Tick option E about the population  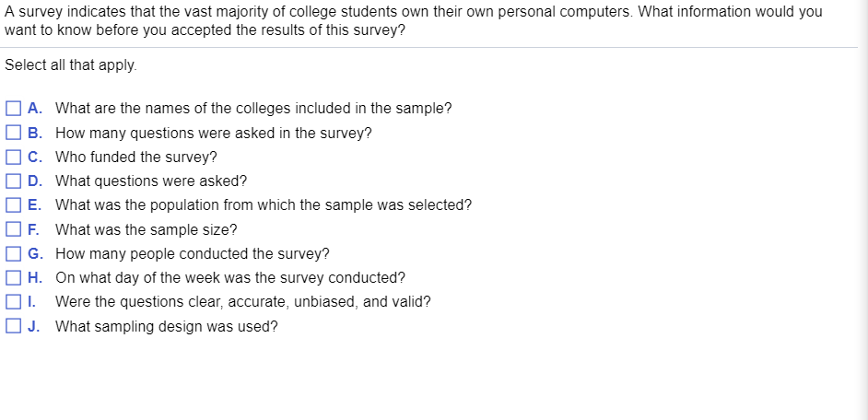[13, 205]
